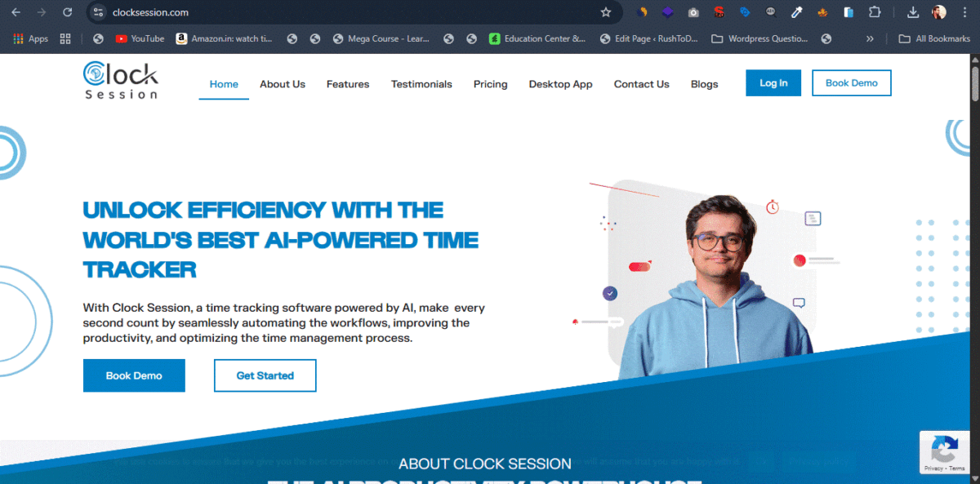Open the Pricing page from the navbar
980x484 pixels.
pos(490,84)
